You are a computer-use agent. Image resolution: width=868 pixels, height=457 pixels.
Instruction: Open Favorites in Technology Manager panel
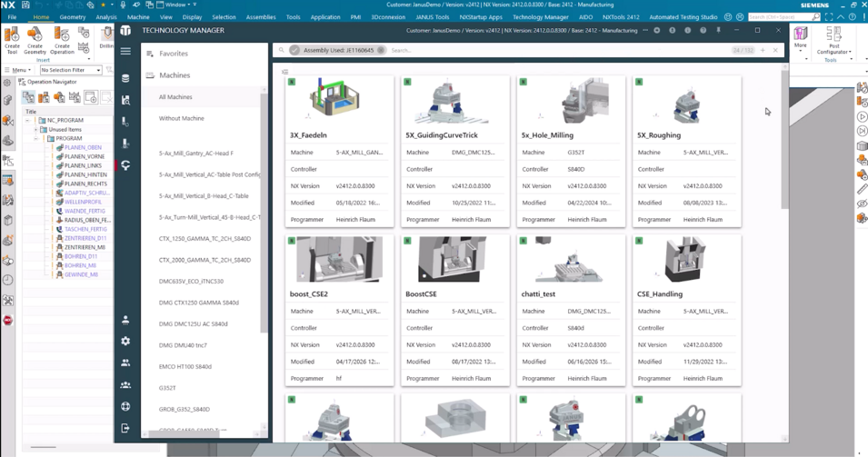174,54
